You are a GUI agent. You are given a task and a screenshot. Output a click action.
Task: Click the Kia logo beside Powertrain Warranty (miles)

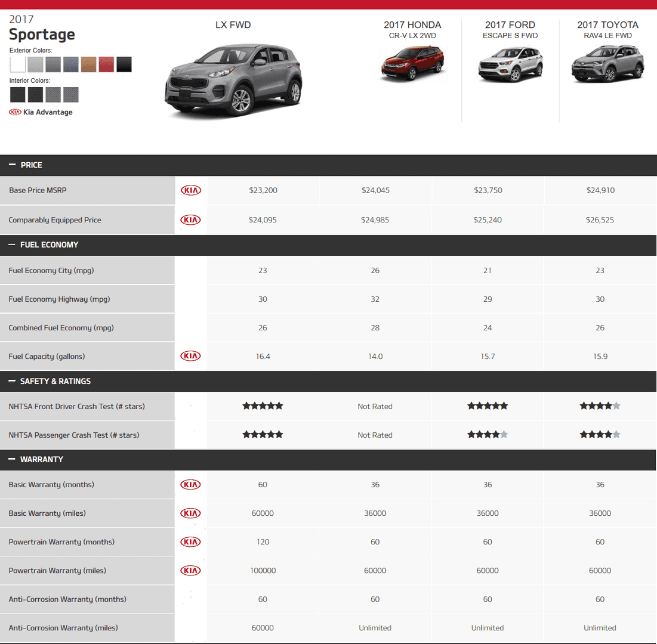pyautogui.click(x=190, y=570)
